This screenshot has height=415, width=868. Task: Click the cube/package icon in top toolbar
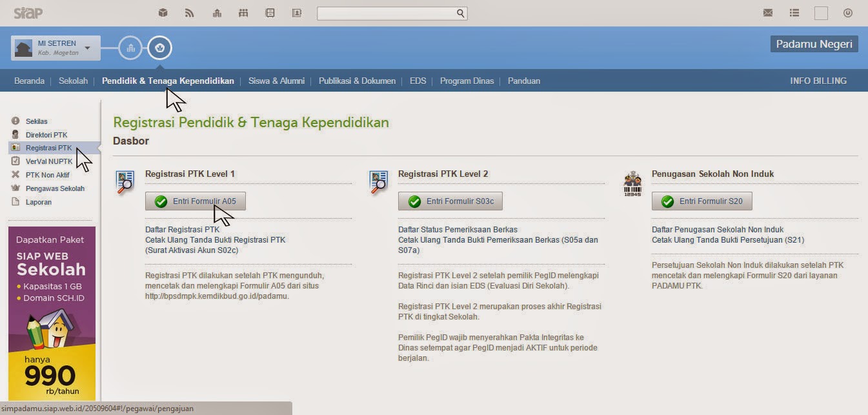click(163, 12)
